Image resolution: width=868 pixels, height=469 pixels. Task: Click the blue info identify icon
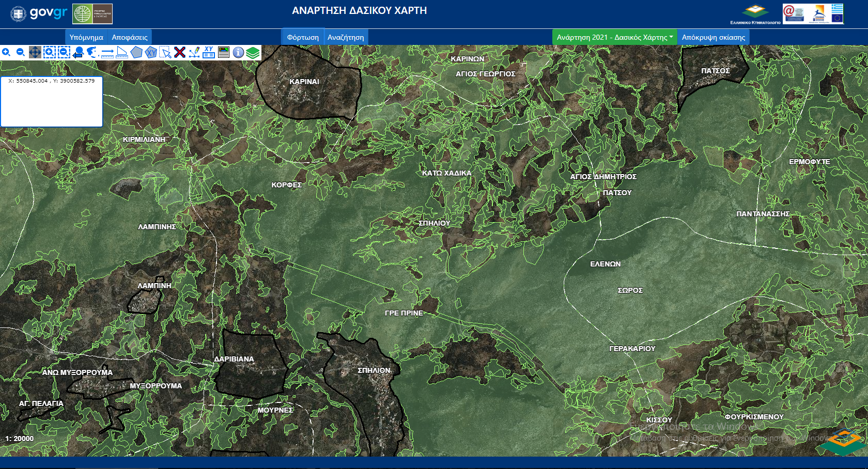(x=238, y=52)
